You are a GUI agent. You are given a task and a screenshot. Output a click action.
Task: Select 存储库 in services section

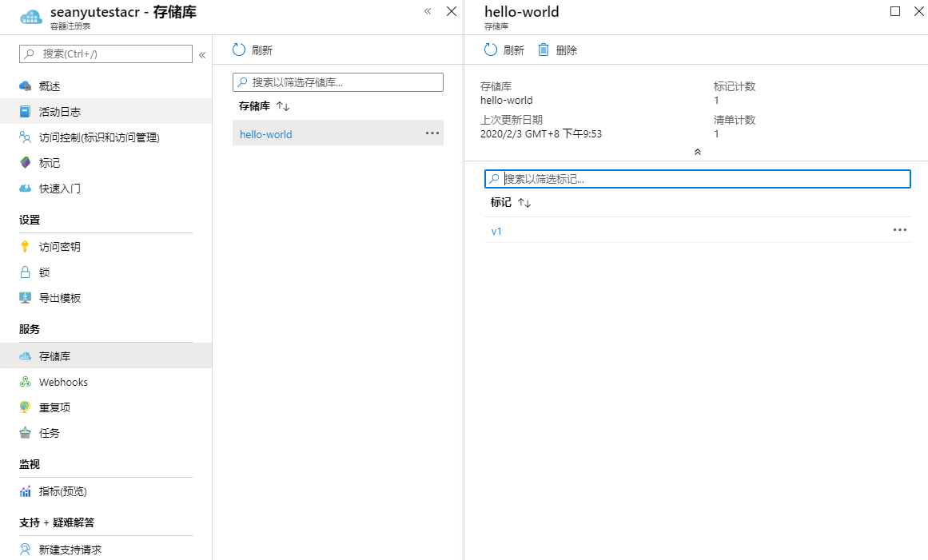(54, 356)
